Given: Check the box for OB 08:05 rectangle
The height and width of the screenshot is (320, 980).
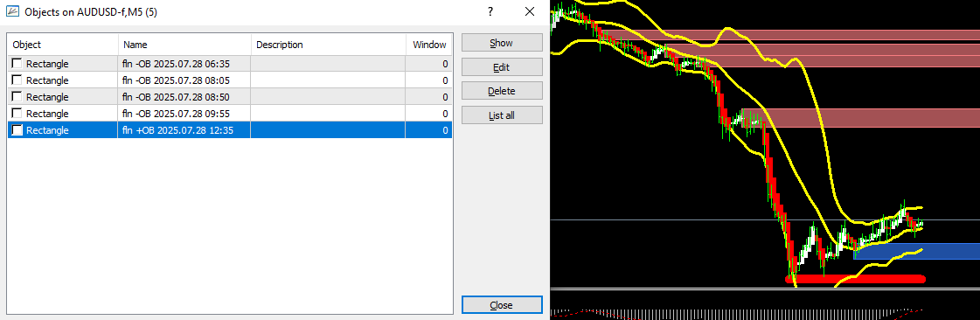Looking at the screenshot, I should tap(17, 80).
